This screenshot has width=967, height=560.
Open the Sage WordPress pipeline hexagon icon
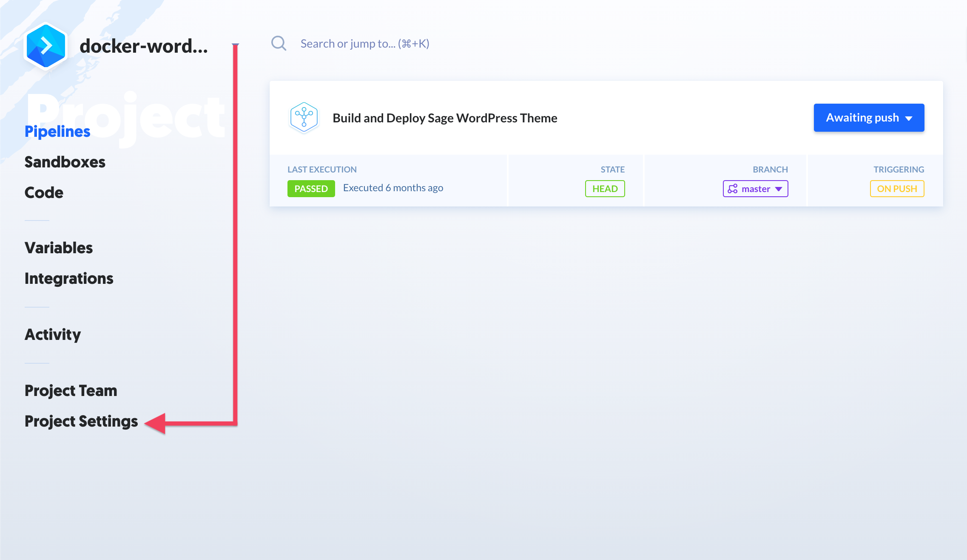pos(304,117)
